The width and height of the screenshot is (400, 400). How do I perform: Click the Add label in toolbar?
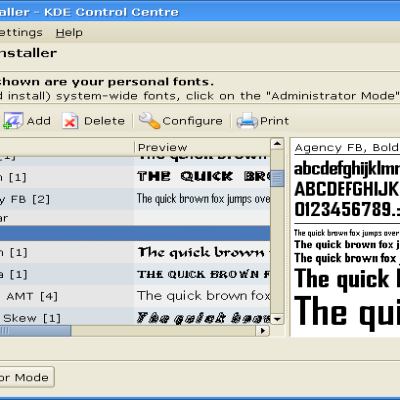pyautogui.click(x=39, y=121)
